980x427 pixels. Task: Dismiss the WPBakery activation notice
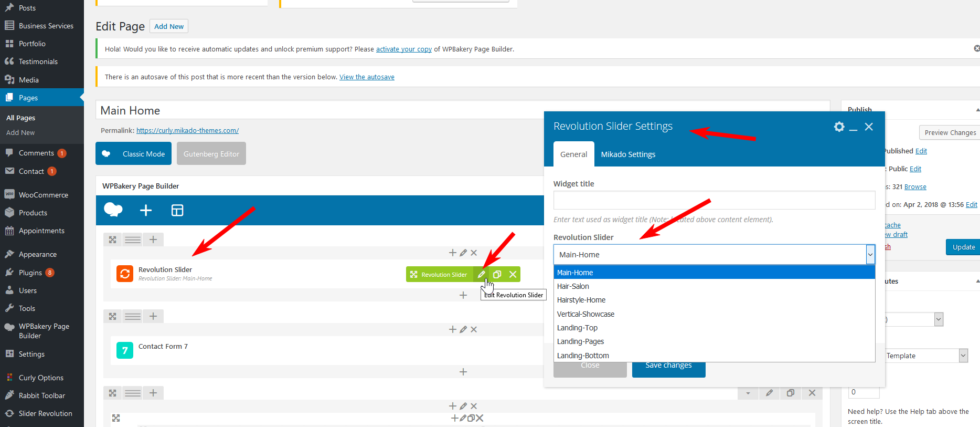click(977, 48)
